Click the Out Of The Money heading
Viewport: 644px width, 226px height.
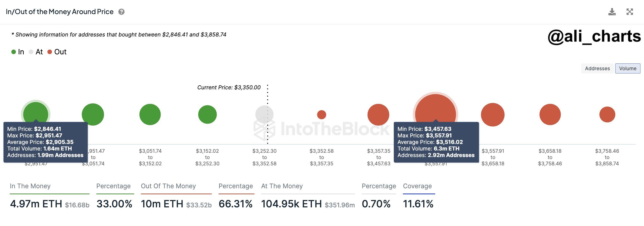pyautogui.click(x=168, y=186)
